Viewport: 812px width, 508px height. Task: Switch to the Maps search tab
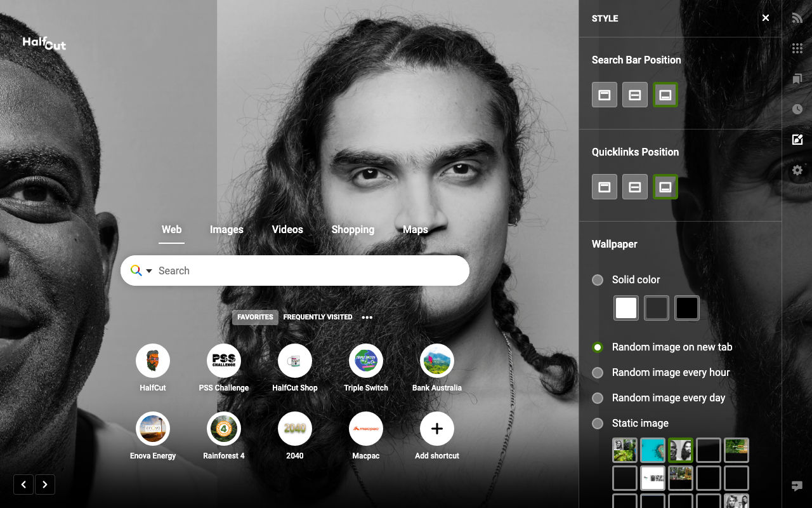point(416,230)
